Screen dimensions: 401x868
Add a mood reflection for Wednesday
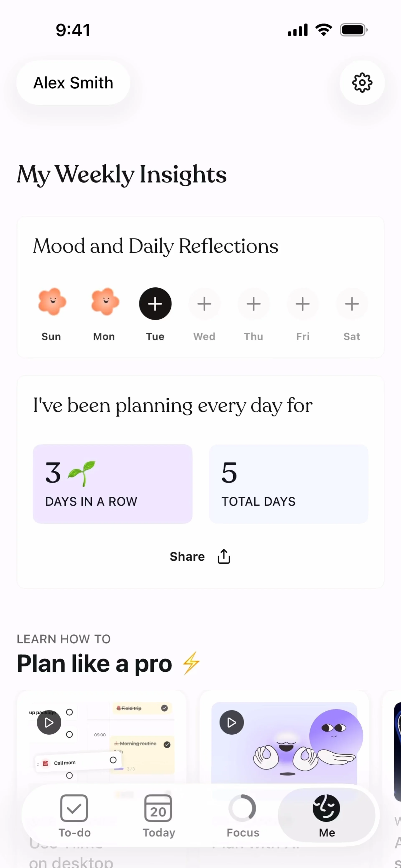204,304
